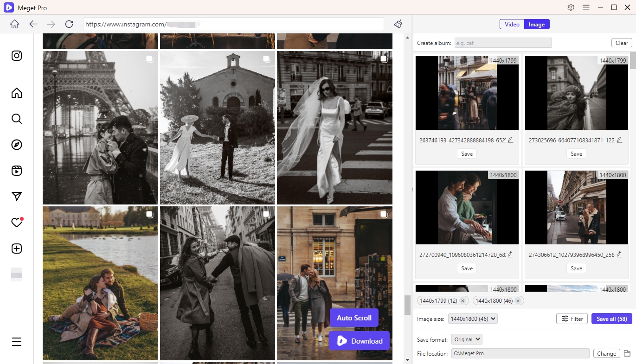Rename image 273025696 with pencil icon

[620, 140]
